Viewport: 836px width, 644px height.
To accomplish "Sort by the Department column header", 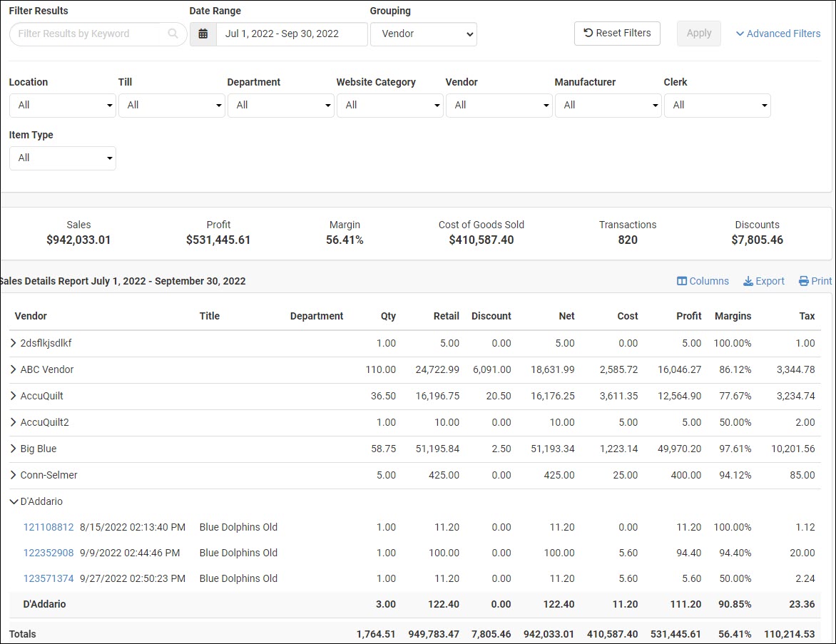I will 317,316.
